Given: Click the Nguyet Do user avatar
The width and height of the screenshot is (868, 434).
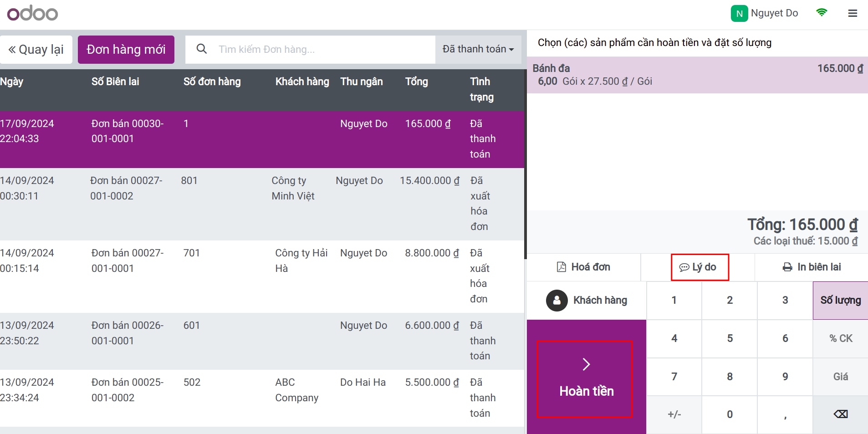Looking at the screenshot, I should pos(739,13).
